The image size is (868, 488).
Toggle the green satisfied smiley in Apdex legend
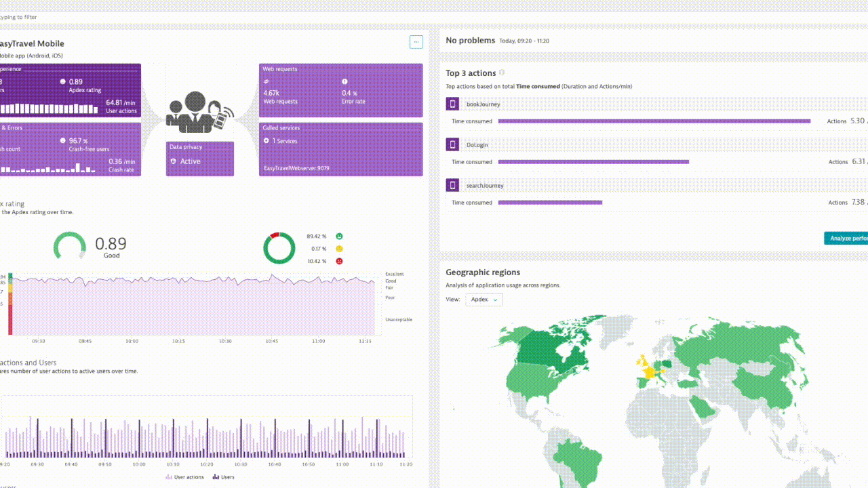[339, 235]
